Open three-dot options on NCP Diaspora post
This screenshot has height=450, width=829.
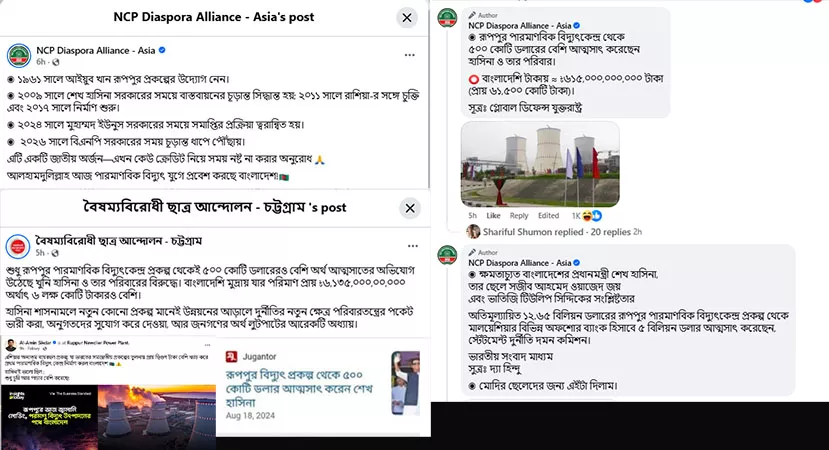410,55
